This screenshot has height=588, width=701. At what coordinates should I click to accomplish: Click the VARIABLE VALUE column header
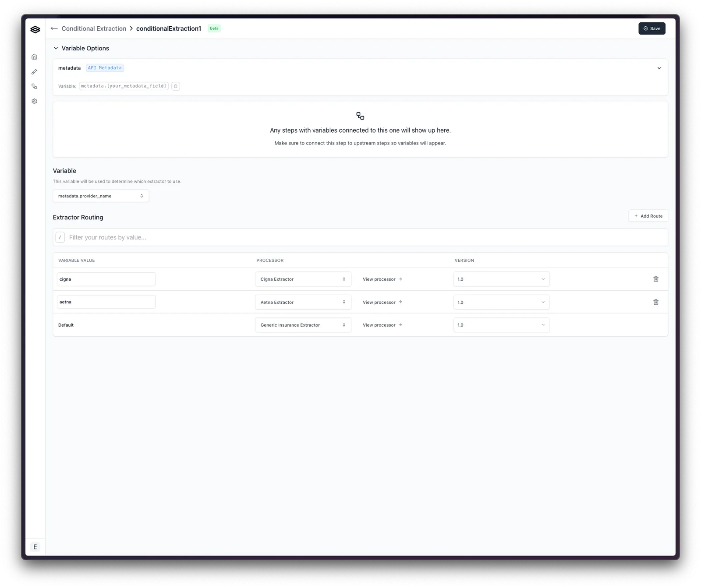(77, 261)
